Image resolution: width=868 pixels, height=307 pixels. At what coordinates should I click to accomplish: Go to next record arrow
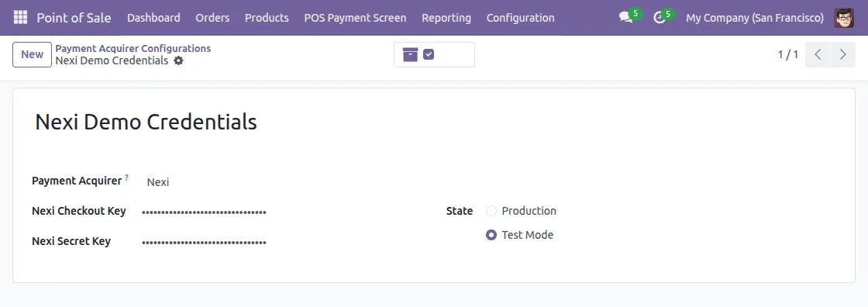843,54
